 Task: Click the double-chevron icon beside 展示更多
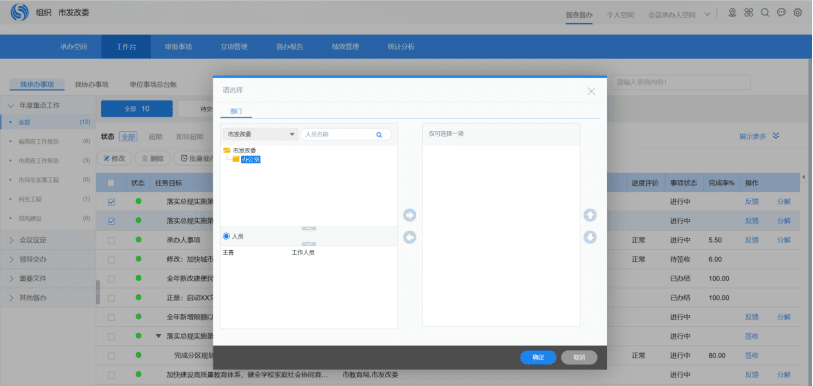coord(776,136)
